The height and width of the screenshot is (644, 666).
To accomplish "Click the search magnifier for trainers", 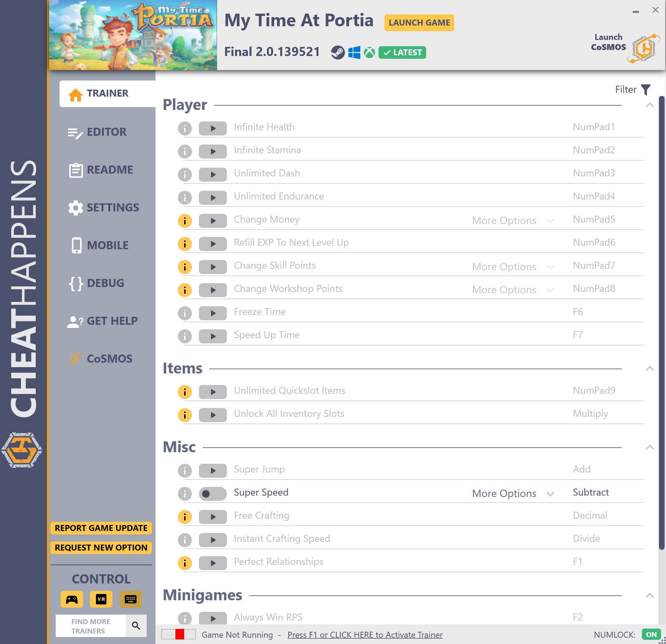I will [x=136, y=625].
